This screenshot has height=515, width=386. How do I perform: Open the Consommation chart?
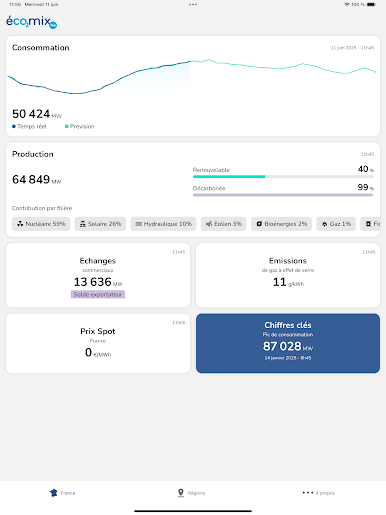pyautogui.click(x=193, y=77)
